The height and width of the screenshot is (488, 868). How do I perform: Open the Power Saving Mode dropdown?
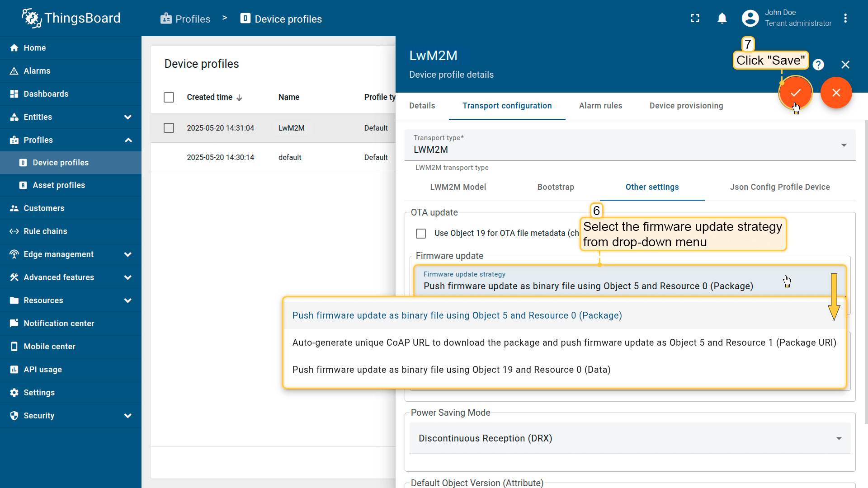(629, 438)
